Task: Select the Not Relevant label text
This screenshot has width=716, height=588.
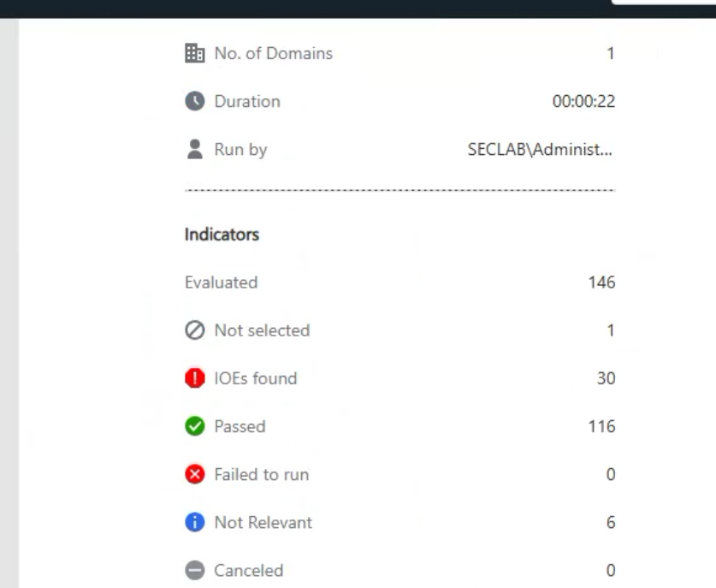Action: 263,522
